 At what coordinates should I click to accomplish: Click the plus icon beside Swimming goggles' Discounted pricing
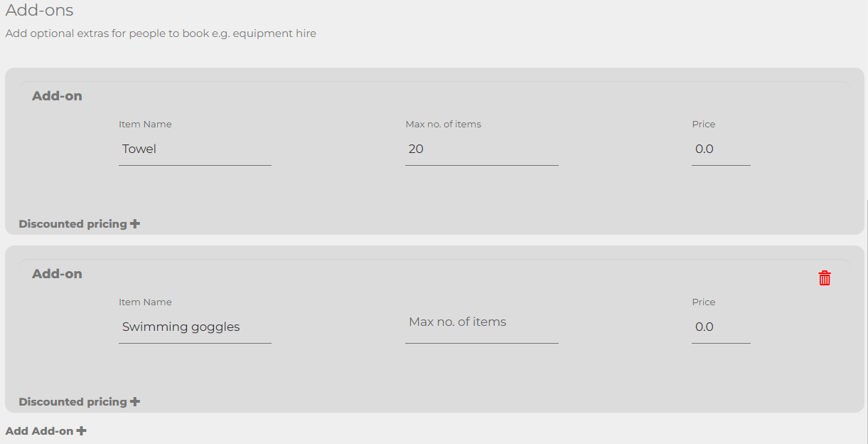[x=135, y=401]
